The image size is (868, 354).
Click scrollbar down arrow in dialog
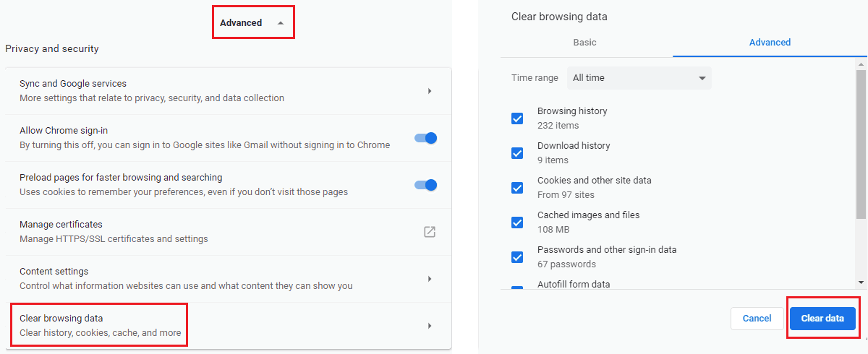[x=861, y=282]
